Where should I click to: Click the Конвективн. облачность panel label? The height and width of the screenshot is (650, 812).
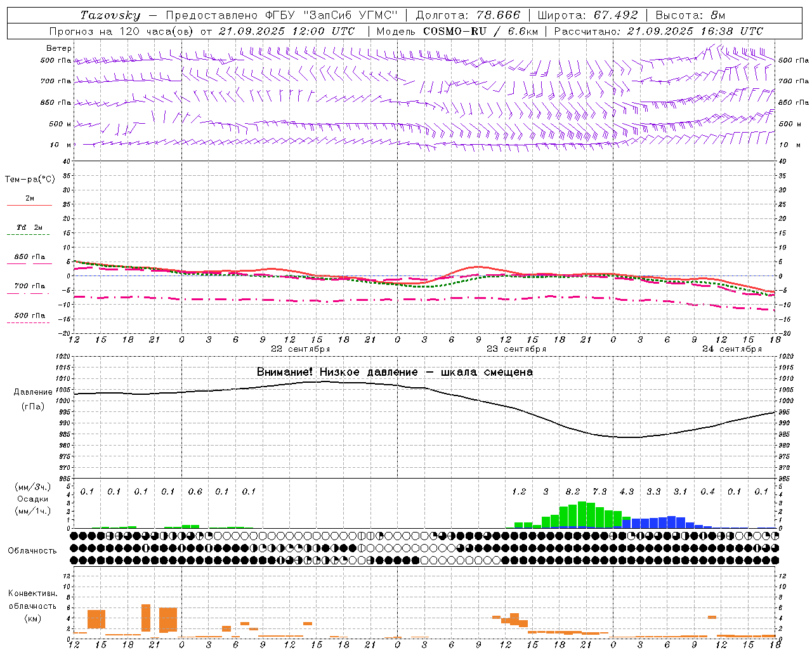pyautogui.click(x=32, y=600)
